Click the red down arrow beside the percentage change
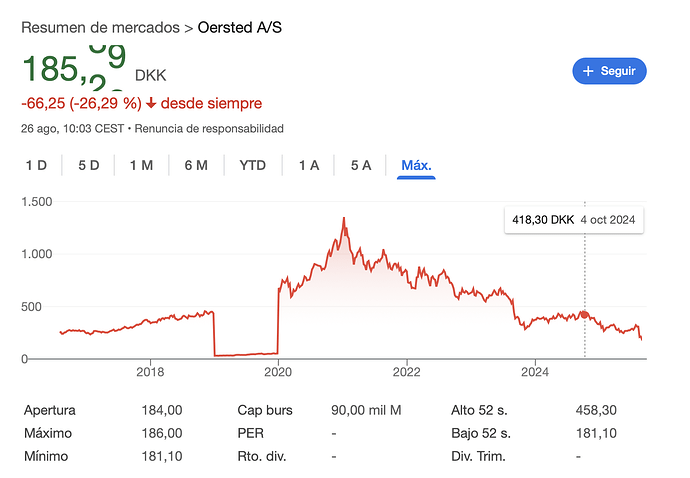This screenshot has width=690, height=478. point(150,103)
